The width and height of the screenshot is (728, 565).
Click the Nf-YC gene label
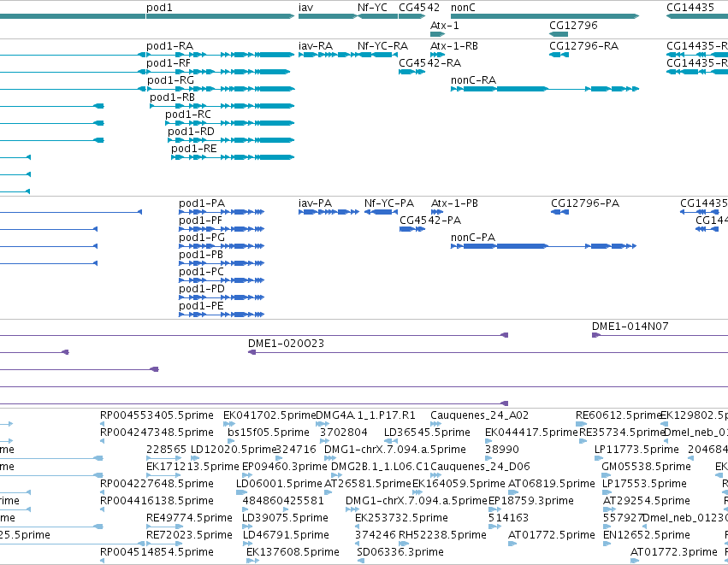(x=372, y=8)
